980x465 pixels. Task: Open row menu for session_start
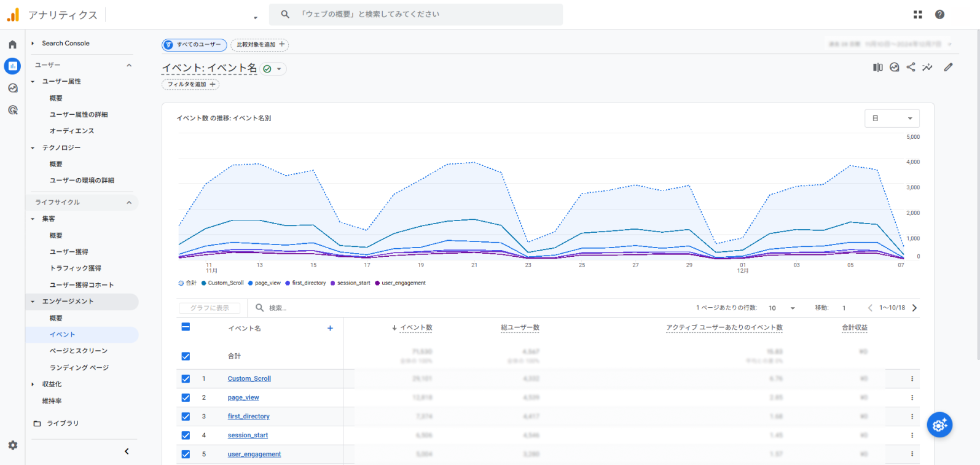coord(912,435)
